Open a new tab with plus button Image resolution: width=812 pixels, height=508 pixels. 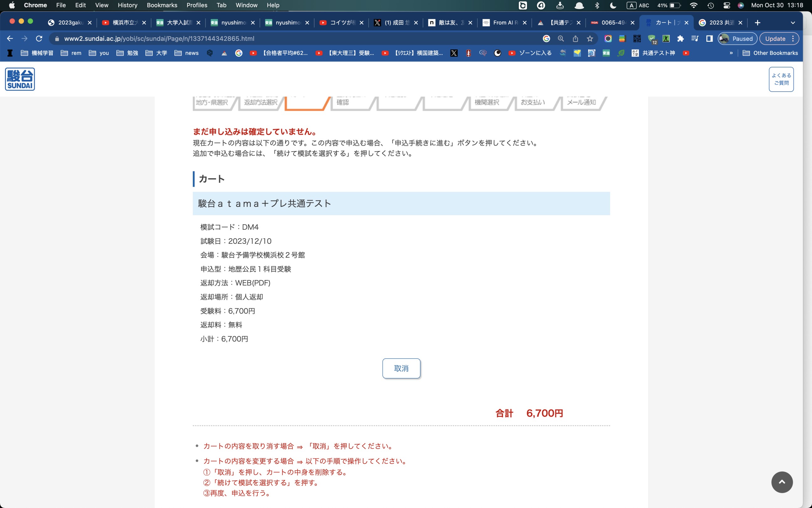pyautogui.click(x=757, y=23)
